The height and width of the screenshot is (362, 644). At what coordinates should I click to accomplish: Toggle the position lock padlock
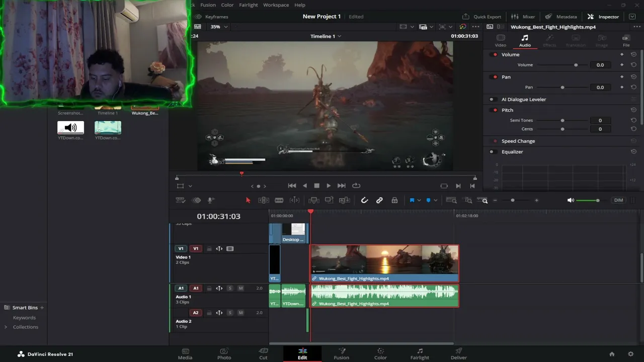[x=394, y=200]
